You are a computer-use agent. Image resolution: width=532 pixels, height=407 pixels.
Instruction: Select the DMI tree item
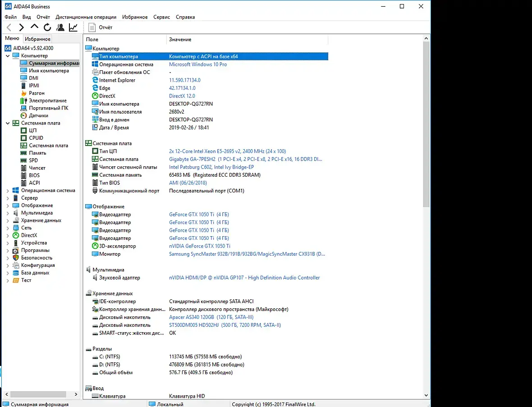point(34,78)
